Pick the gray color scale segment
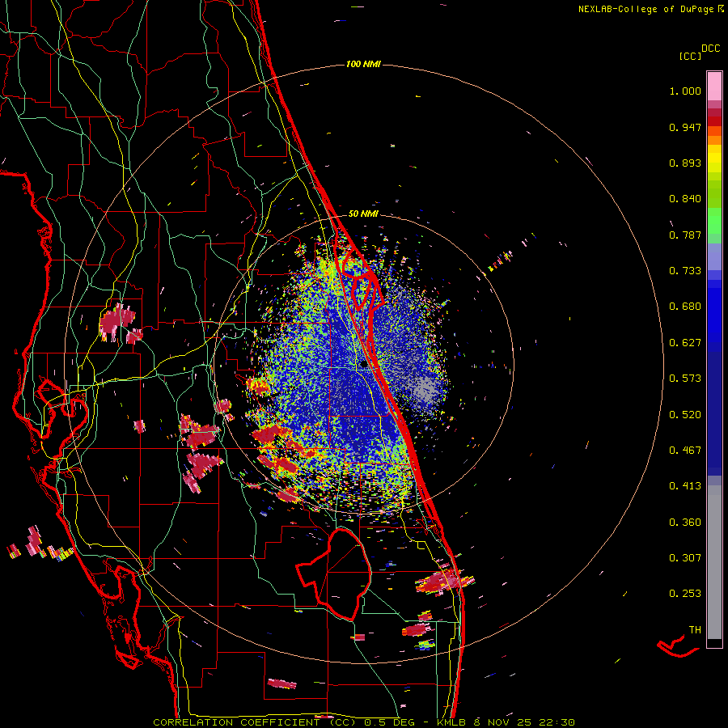The image size is (728, 728). 714,562
